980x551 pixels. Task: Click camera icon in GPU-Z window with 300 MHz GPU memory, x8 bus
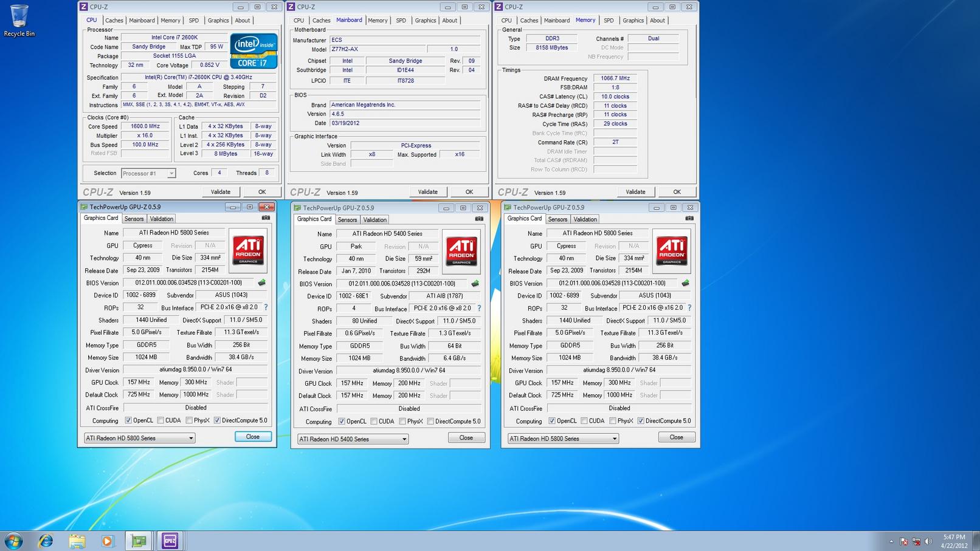tap(266, 217)
